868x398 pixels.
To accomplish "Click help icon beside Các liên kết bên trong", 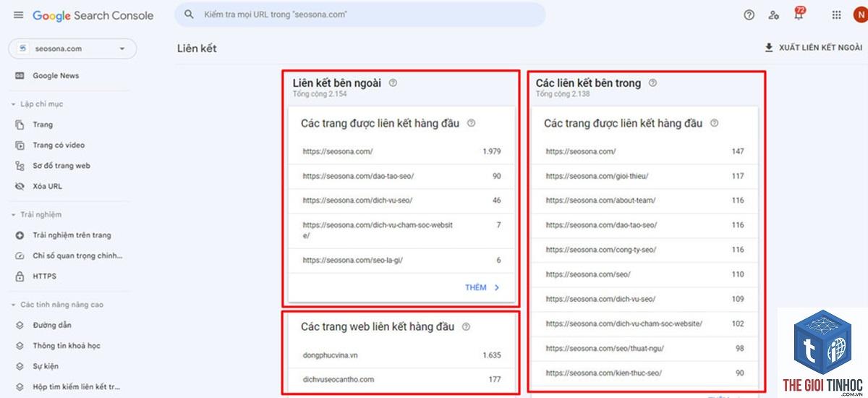I will 652,83.
